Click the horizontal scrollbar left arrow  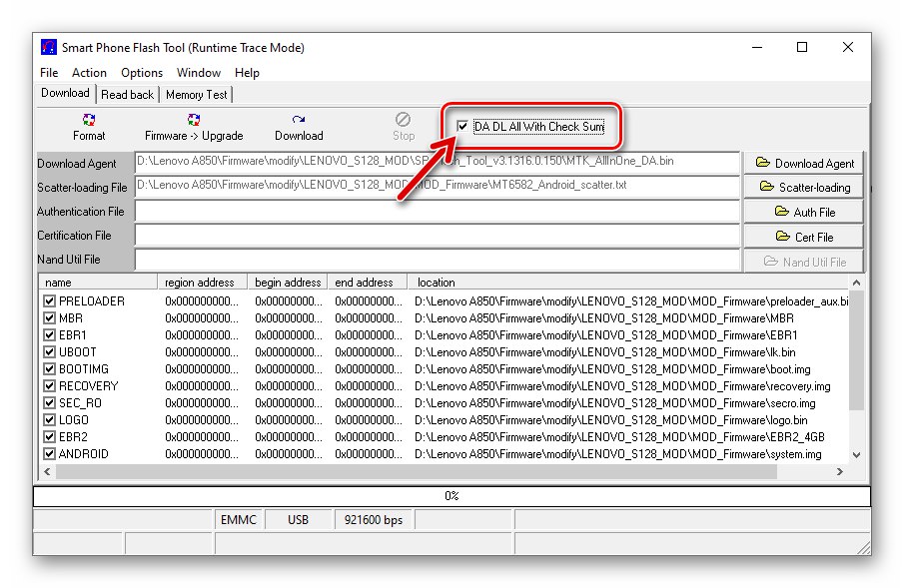(47, 471)
